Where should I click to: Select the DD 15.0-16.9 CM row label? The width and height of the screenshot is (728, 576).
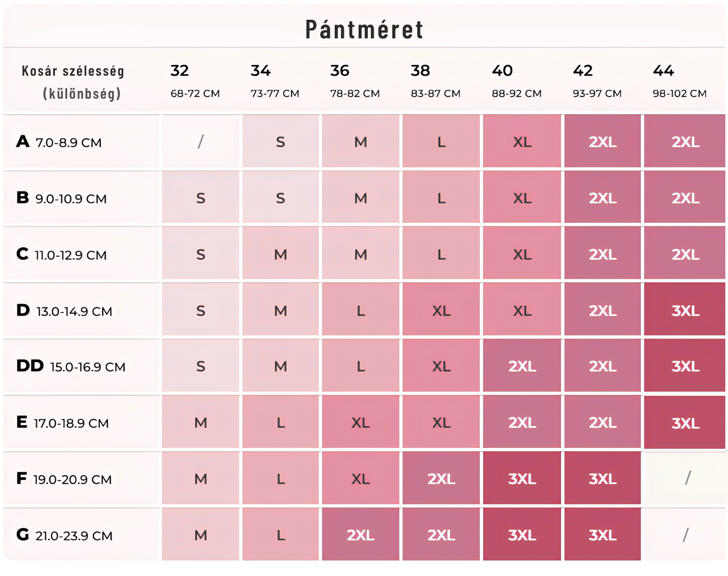(x=71, y=366)
